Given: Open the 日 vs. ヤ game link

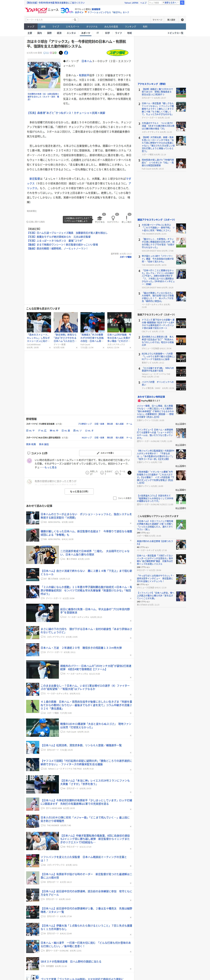Looking at the screenshot, I should (30, 431).
